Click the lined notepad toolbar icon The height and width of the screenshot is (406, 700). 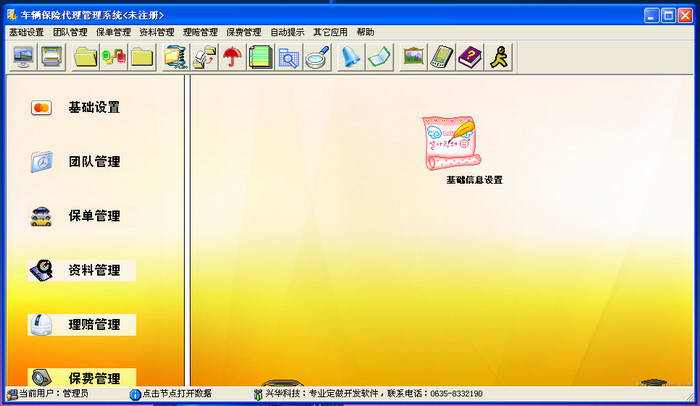(261, 57)
